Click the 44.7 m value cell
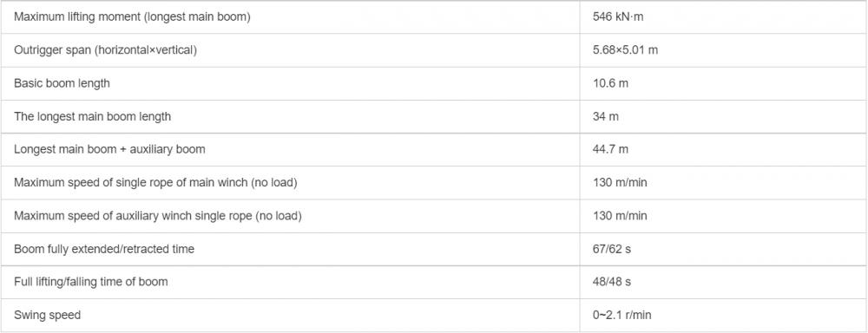The image size is (868, 333). click(x=724, y=150)
